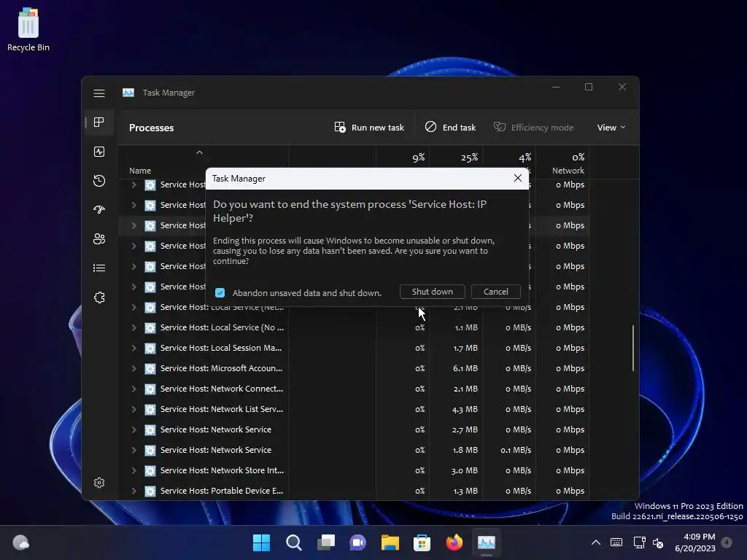Screen dimensions: 747x560
Task: Expand the Service Host: Local Service (Net... row
Action: tap(134, 308)
